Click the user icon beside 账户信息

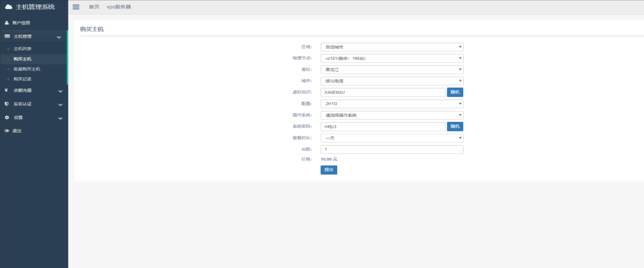point(7,23)
